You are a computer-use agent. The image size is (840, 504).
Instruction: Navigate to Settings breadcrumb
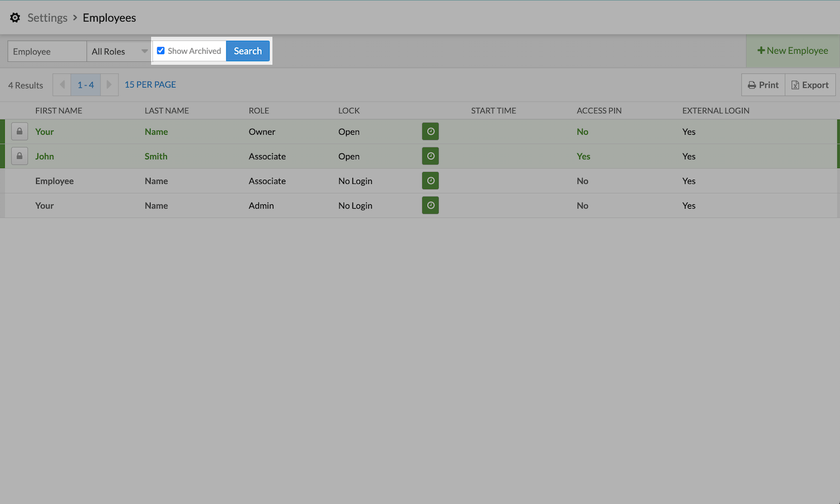tap(47, 17)
